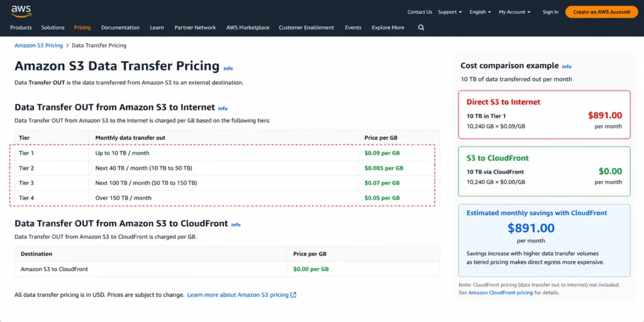Click the blue $891.00 savings amount
The height and width of the screenshot is (322, 644).
[x=531, y=228]
